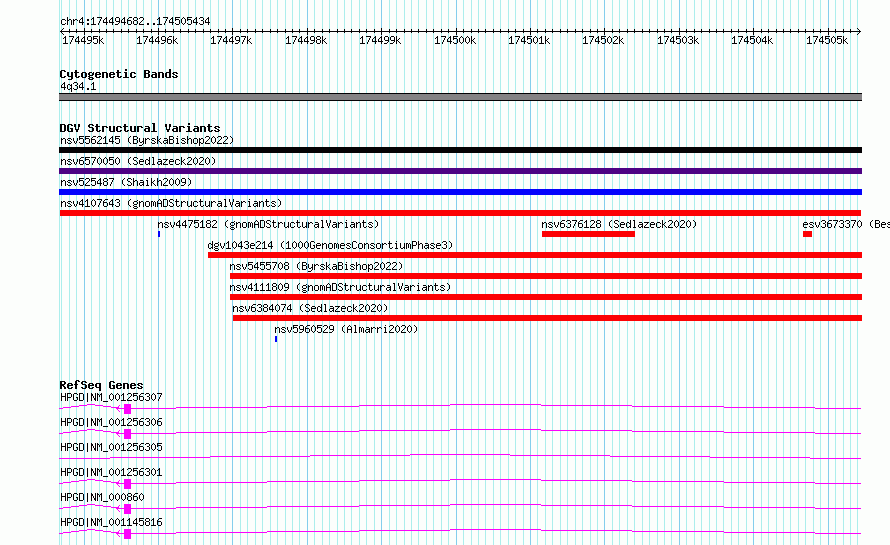The height and width of the screenshot is (545, 890).
Task: Click the HPGD NM_001256306 exon block
Action: [127, 434]
